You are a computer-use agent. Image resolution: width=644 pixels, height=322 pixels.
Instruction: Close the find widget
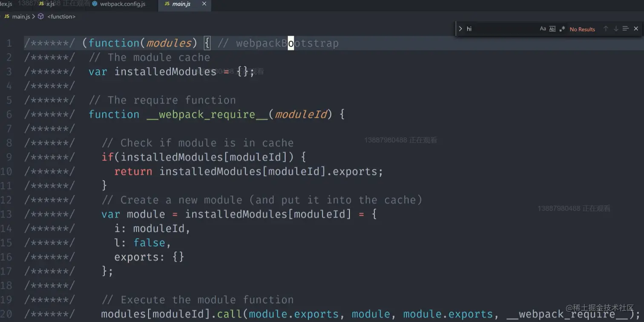click(x=636, y=28)
